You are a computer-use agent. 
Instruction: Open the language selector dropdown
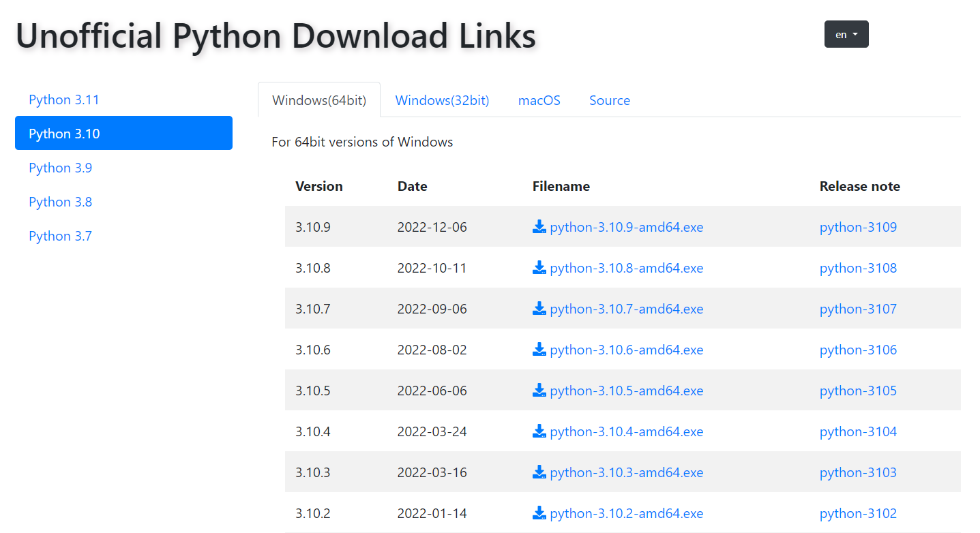click(x=846, y=34)
